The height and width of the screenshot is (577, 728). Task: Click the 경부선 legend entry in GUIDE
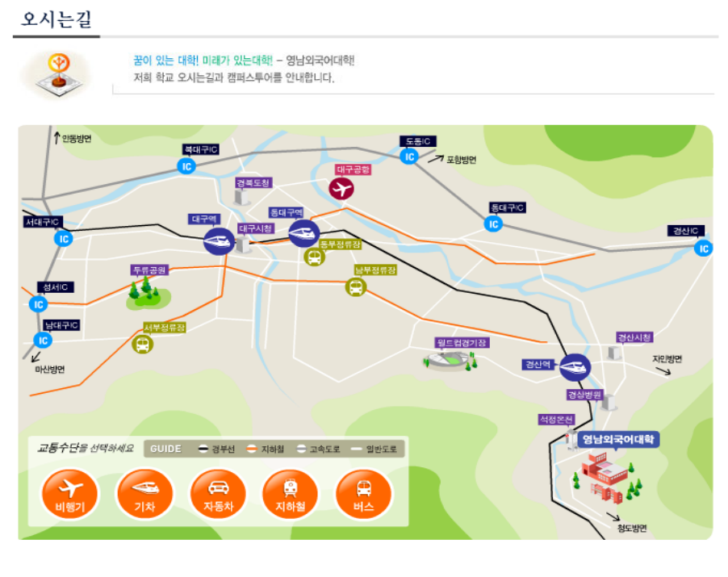[x=216, y=449]
